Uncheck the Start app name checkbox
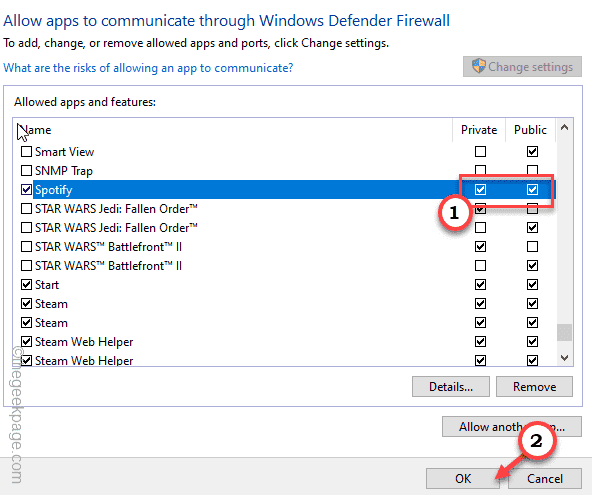592x495 pixels. click(x=26, y=285)
